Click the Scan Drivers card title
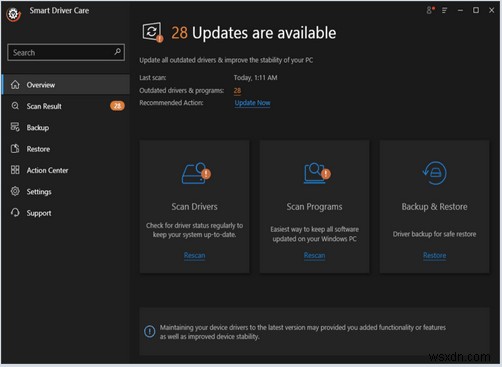This screenshot has width=502, height=367. point(194,207)
